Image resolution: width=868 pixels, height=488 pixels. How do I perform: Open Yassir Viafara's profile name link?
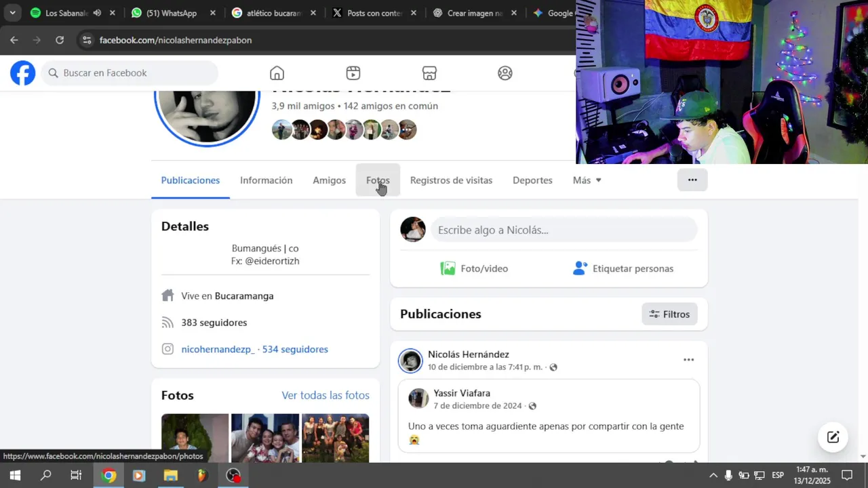click(462, 393)
